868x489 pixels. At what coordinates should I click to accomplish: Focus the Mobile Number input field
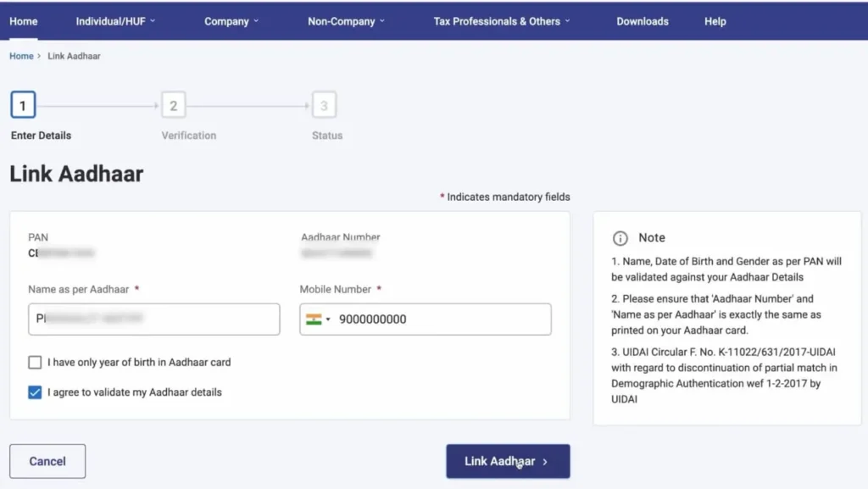(x=441, y=320)
